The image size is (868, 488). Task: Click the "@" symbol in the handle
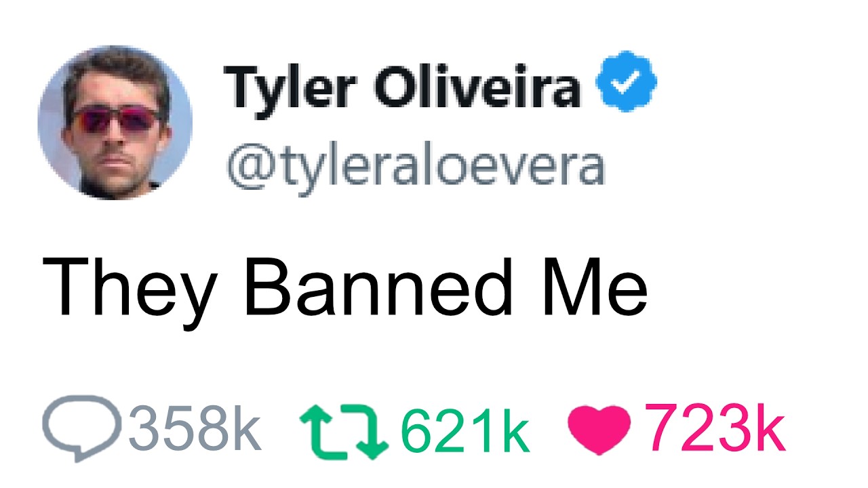click(x=248, y=169)
